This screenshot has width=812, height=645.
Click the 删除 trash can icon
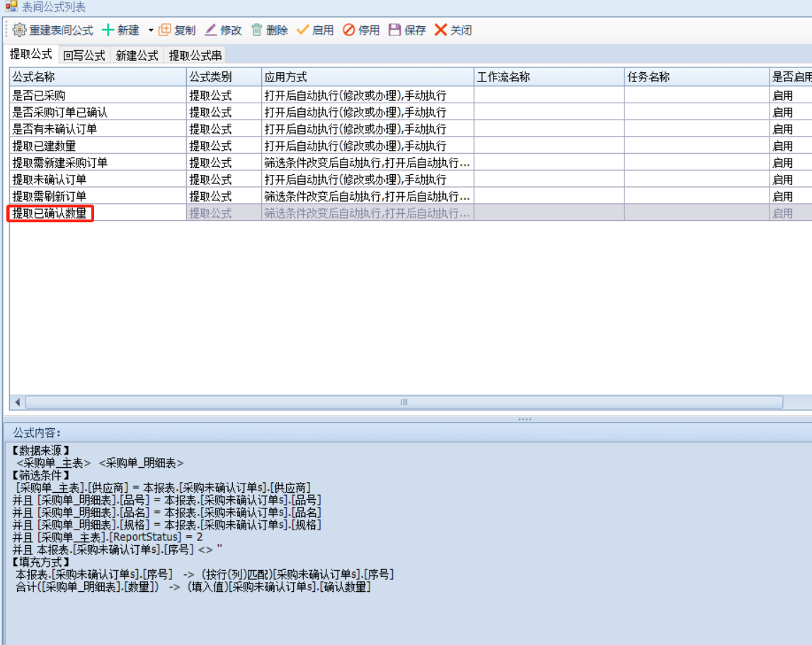[x=257, y=30]
